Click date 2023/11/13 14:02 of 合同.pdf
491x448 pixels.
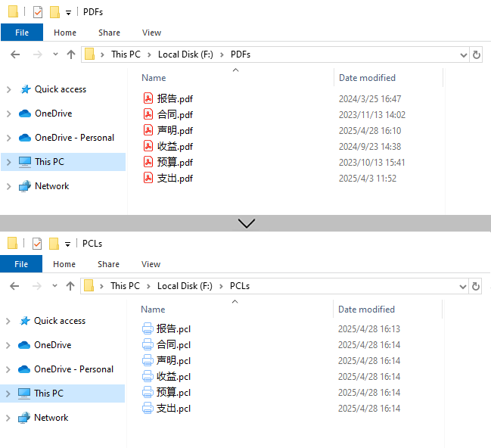[x=372, y=115]
